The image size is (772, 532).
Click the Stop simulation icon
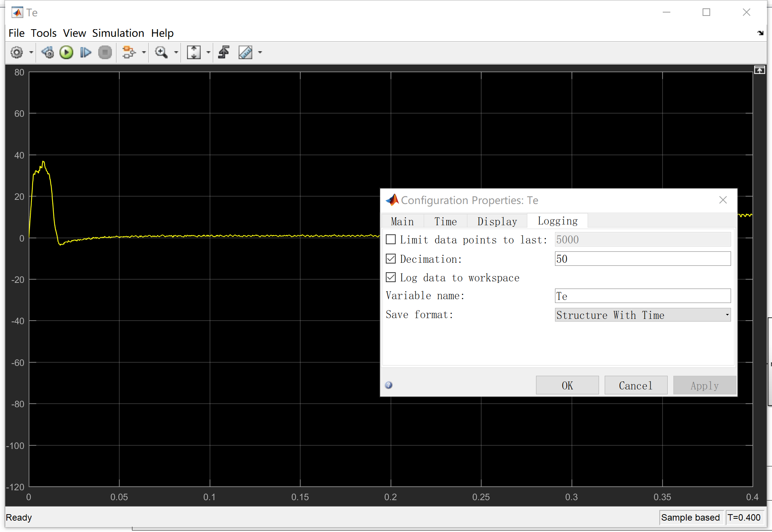(x=105, y=52)
